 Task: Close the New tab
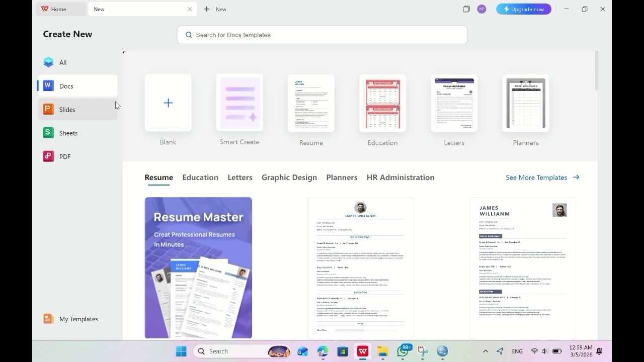(x=190, y=9)
